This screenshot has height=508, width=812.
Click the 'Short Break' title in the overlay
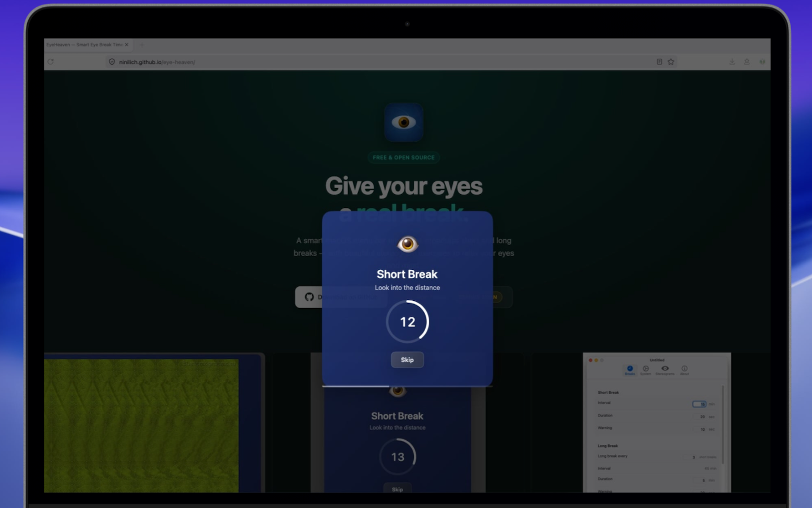click(x=407, y=274)
